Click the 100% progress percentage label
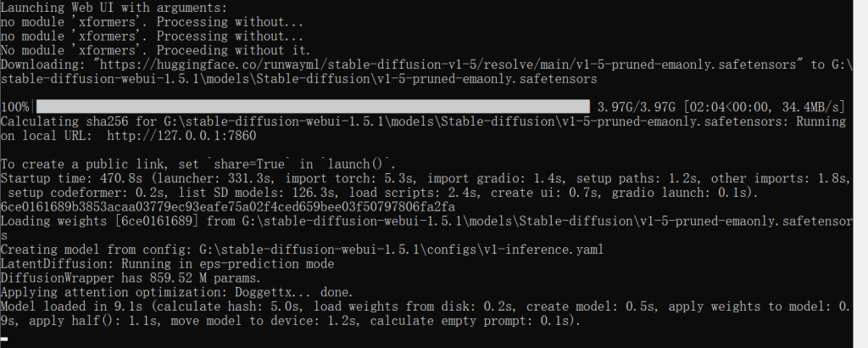The width and height of the screenshot is (868, 348). point(15,107)
